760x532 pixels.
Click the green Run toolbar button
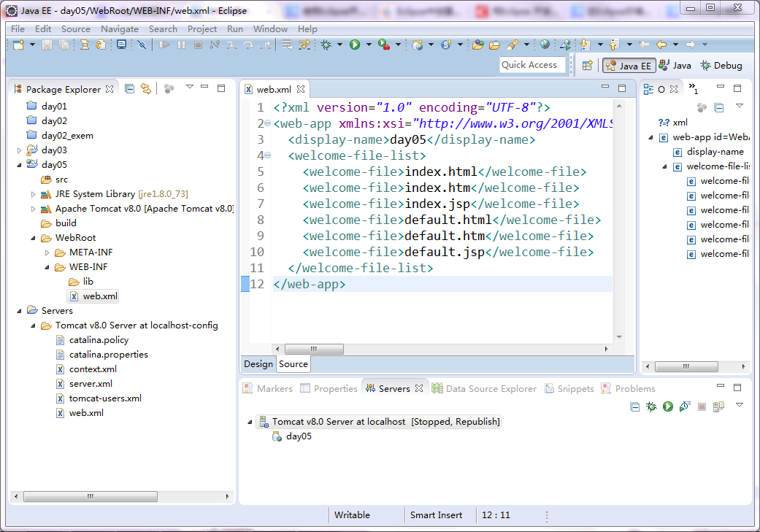coord(355,45)
